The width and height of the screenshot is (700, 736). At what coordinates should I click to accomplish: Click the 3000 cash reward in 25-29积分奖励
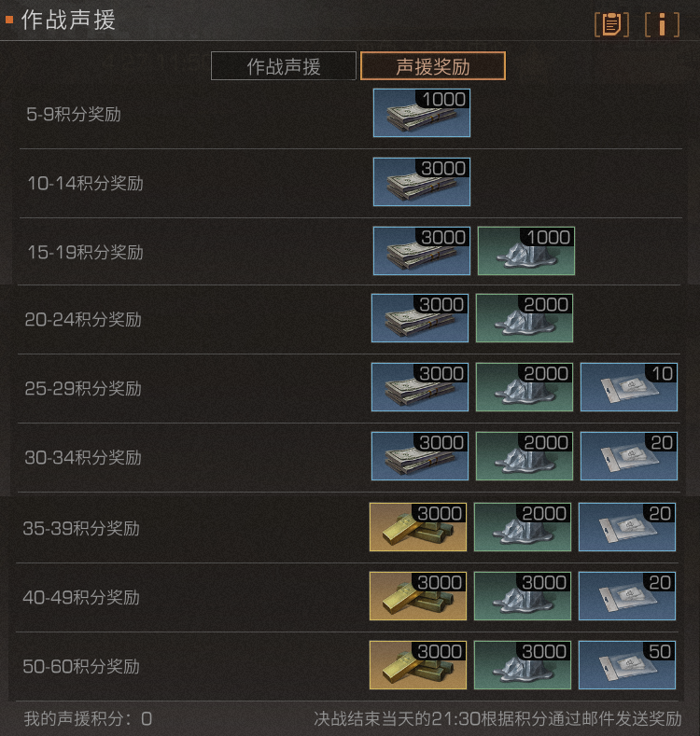coord(420,387)
